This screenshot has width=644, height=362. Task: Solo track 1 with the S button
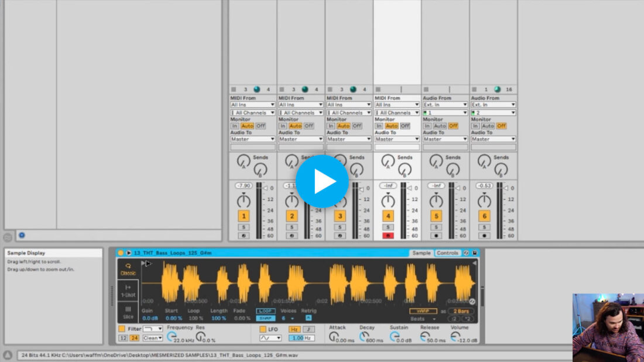pyautogui.click(x=244, y=227)
